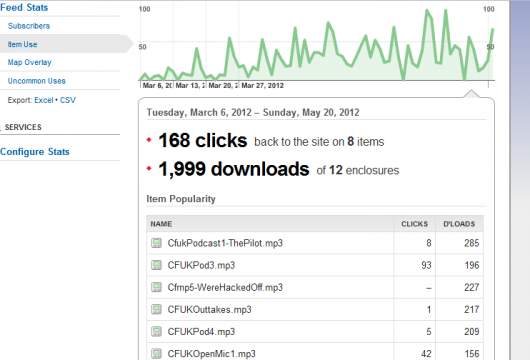Screen dimensions: 530x360
Task: Go to Uncommon Uses stats
Action: (37, 81)
